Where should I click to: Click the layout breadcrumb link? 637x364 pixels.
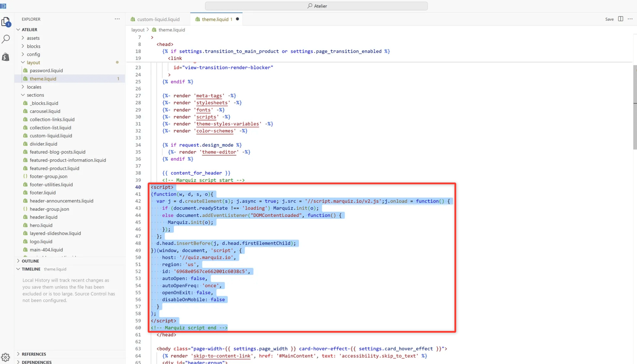pos(138,30)
